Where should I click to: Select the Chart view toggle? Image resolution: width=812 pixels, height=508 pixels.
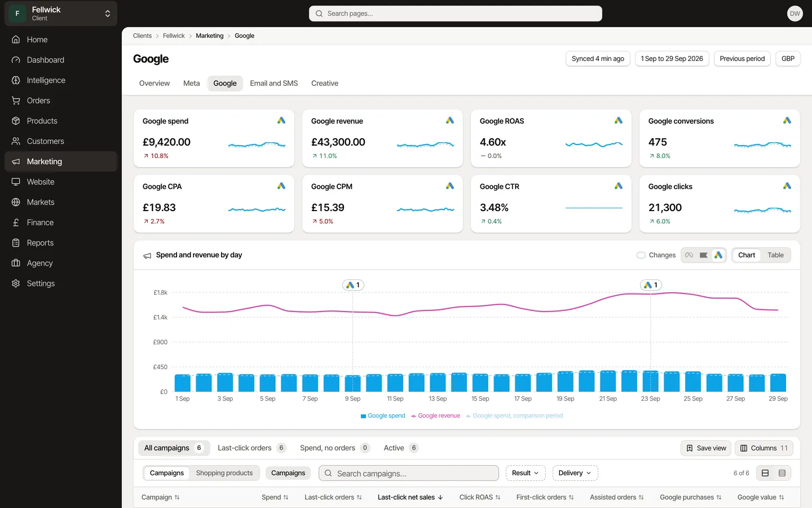pyautogui.click(x=747, y=255)
